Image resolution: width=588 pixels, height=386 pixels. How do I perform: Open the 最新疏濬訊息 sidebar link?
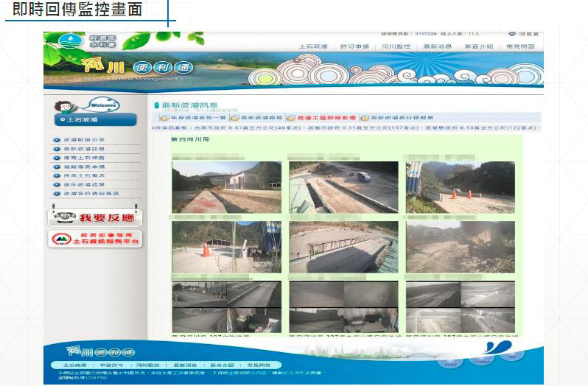pos(84,149)
